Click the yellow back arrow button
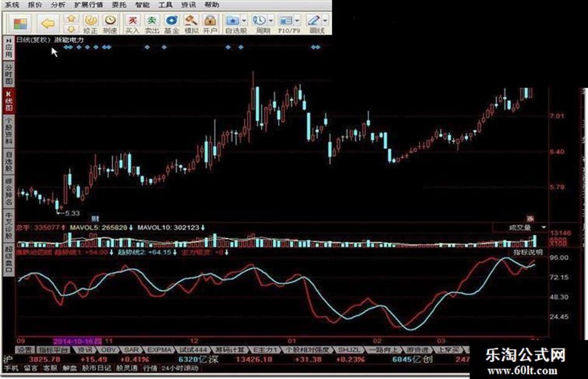Image resolution: width=588 pixels, height=379 pixels. (x=48, y=24)
